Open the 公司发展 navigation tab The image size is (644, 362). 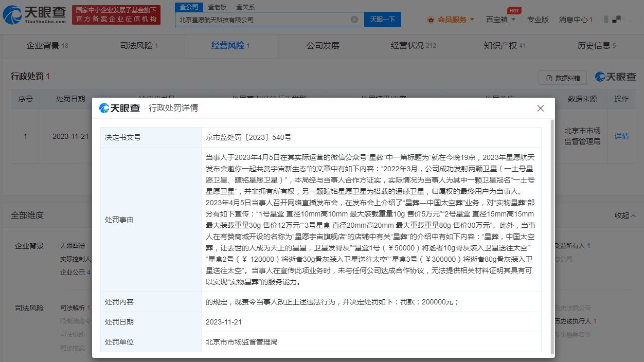coord(323,46)
